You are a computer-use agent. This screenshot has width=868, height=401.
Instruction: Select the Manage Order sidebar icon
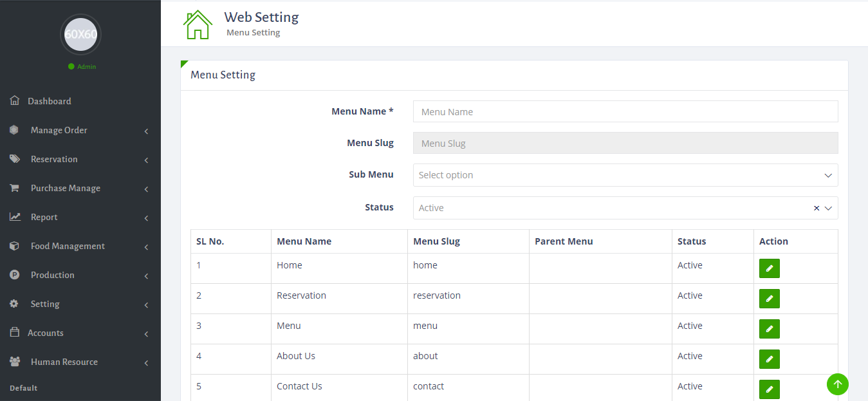tap(14, 129)
